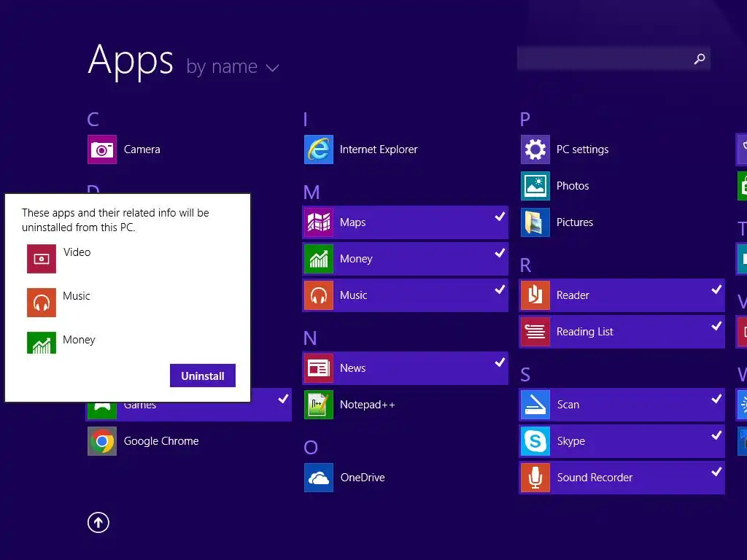The height and width of the screenshot is (560, 747).
Task: Jump via the letter C group header
Action: (93, 120)
